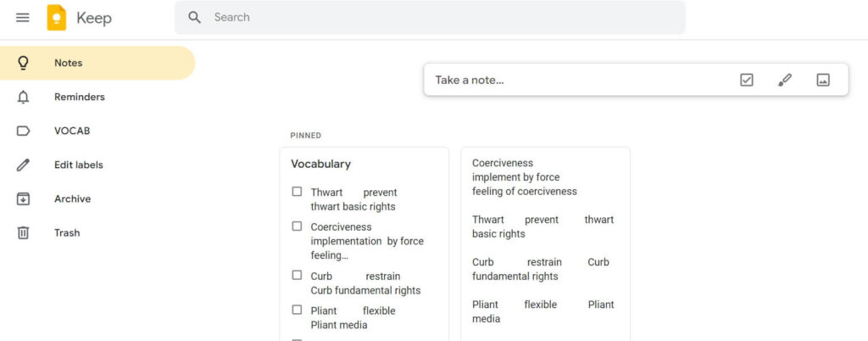Open the main hamburger menu

[x=23, y=18]
